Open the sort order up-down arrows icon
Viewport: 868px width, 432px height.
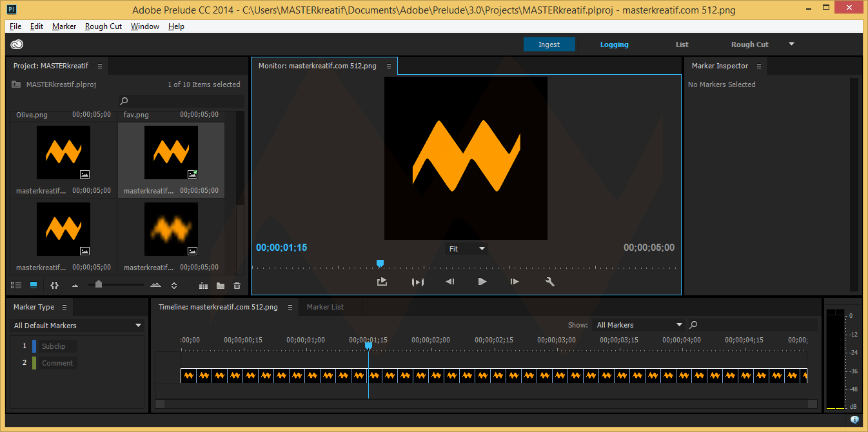[x=174, y=285]
